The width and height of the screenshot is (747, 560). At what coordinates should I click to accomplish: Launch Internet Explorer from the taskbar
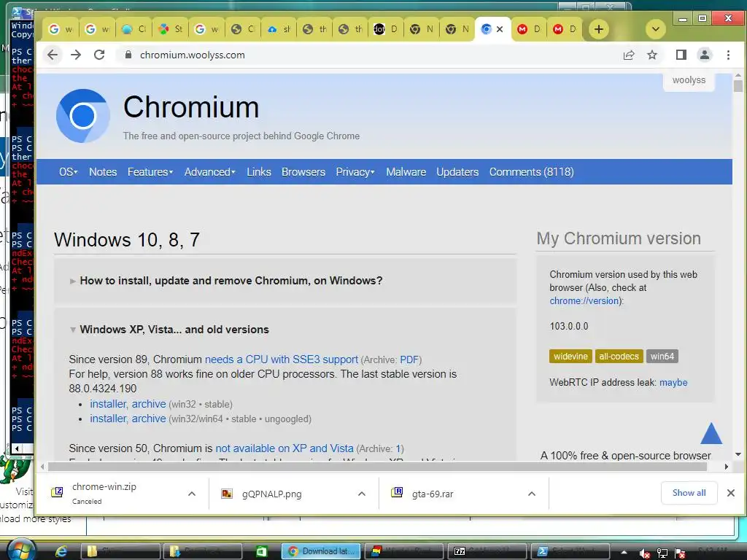click(x=61, y=551)
